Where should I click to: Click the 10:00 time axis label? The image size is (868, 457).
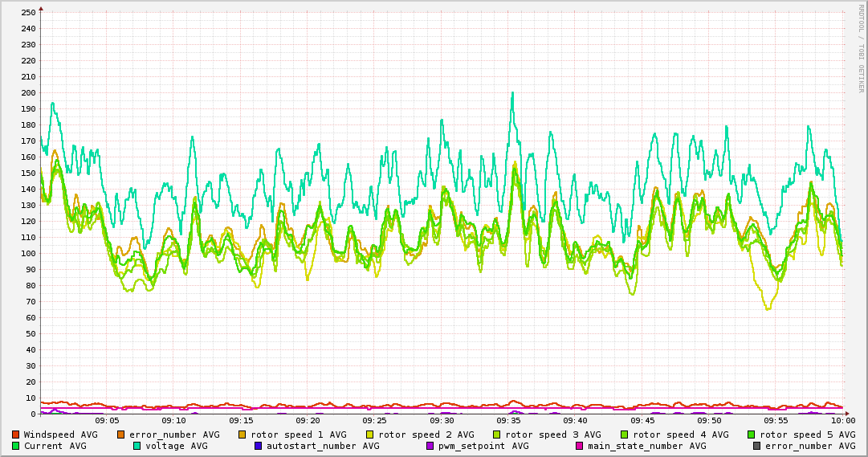843,420
